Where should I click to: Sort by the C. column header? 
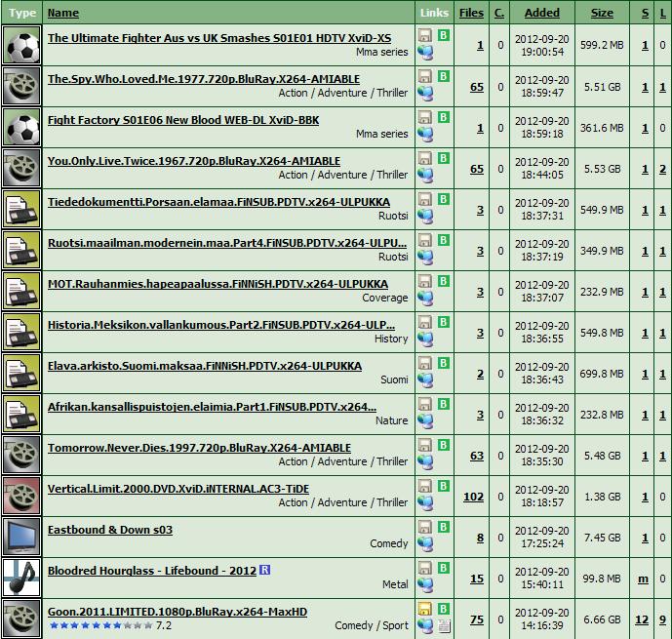[499, 13]
